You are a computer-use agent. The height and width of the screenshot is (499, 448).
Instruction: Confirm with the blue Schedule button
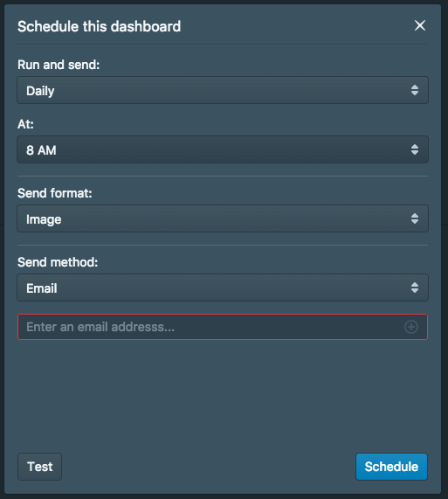tap(391, 467)
